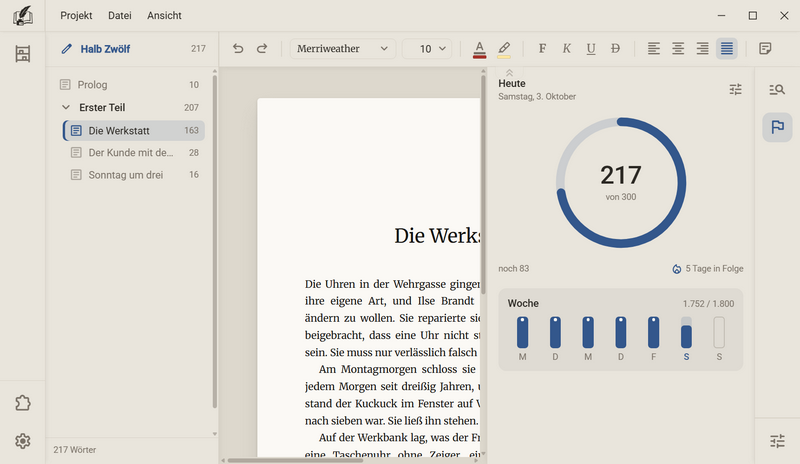
Task: Open the Datei menu
Action: click(x=120, y=15)
